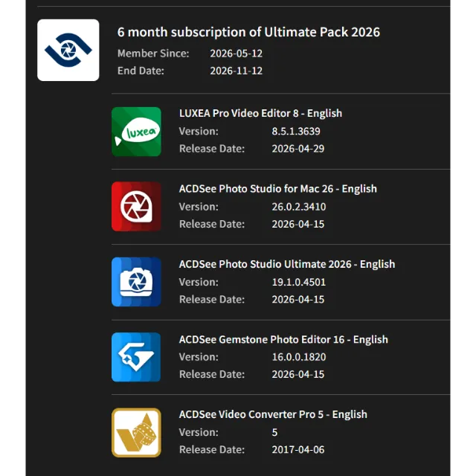Select version number 19.1.0.4501
The width and height of the screenshot is (476, 476).
coord(299,282)
